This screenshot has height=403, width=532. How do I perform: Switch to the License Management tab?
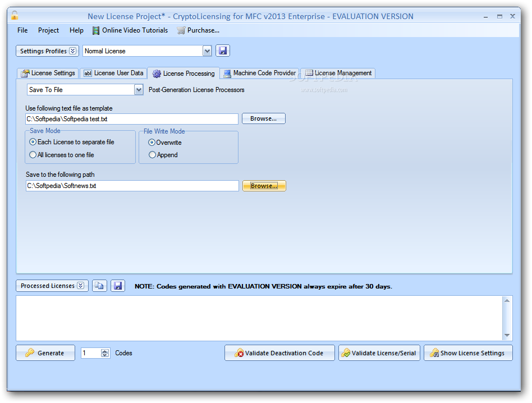(338, 74)
